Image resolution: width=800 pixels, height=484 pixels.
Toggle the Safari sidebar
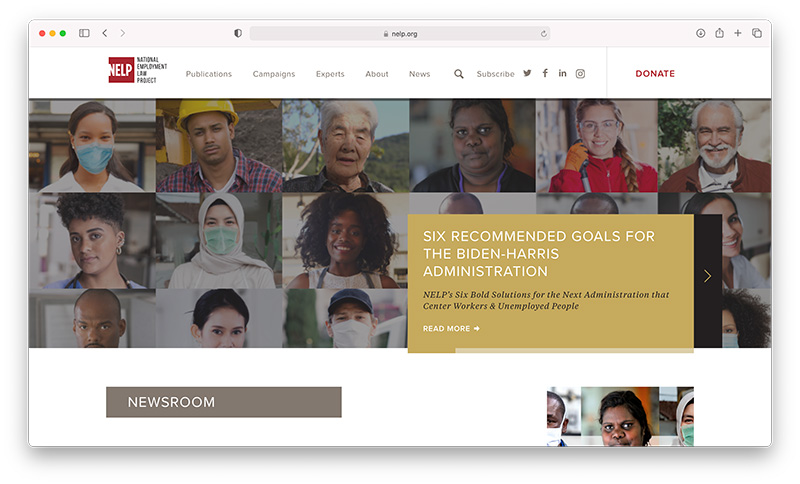click(x=84, y=33)
